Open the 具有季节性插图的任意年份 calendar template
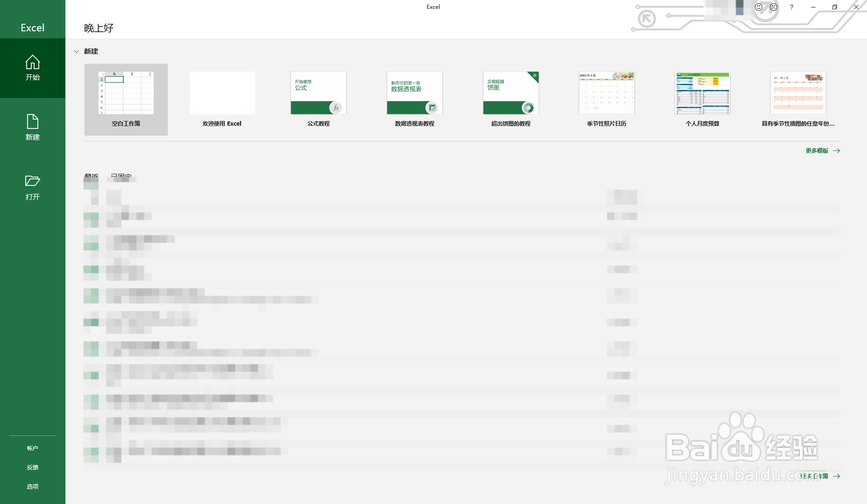This screenshot has width=867, height=504. point(798,99)
